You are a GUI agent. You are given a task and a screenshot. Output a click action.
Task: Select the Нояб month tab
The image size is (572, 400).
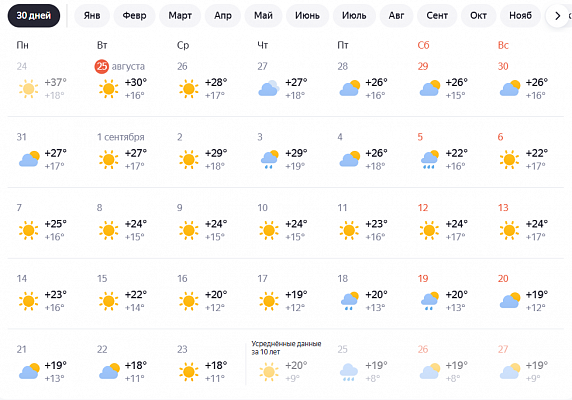point(520,16)
